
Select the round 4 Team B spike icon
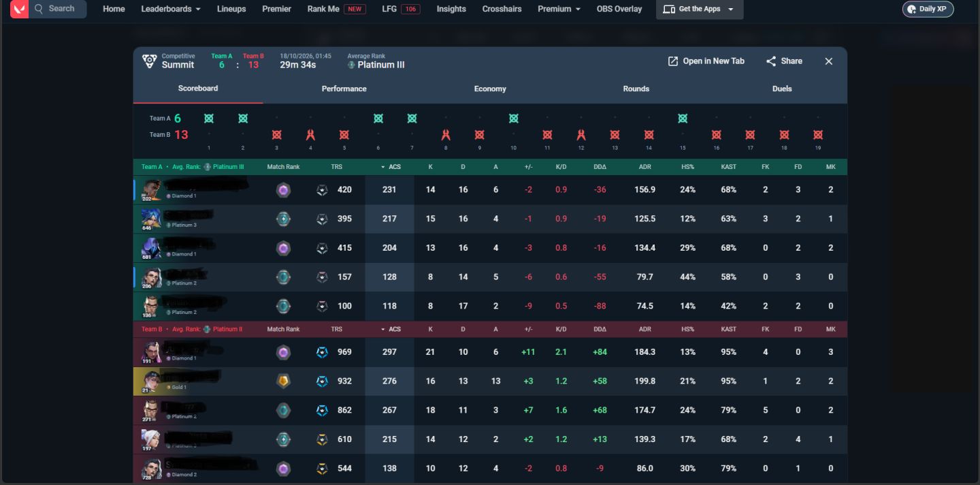click(310, 135)
